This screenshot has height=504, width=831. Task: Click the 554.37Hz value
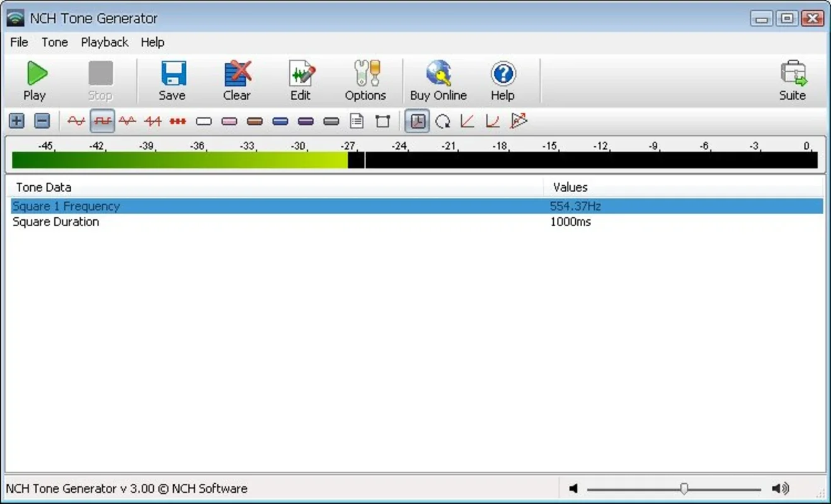point(575,206)
